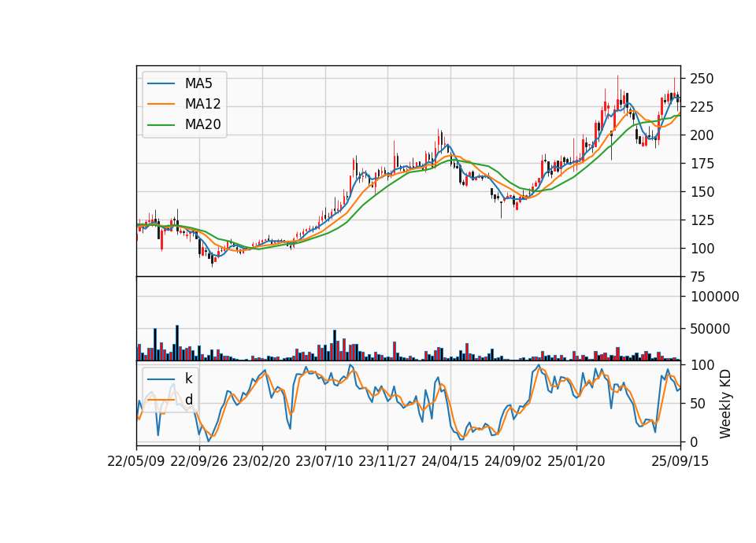This screenshot has height=543, width=756.
Task: Click the MA12 legend label
Action: point(202,104)
